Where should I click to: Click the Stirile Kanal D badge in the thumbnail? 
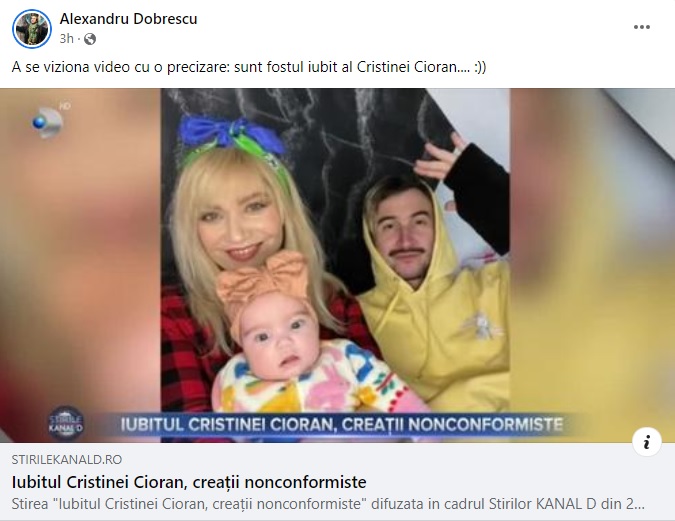tap(65, 423)
